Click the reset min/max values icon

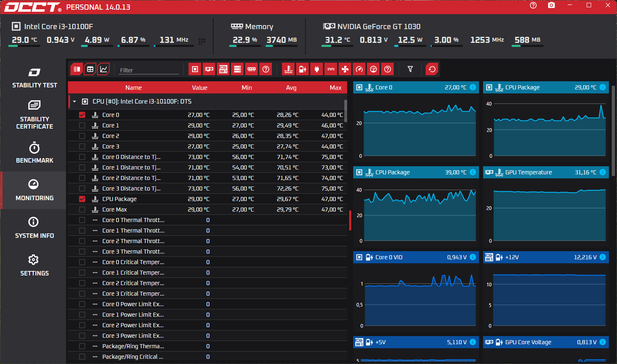pyautogui.click(x=432, y=69)
